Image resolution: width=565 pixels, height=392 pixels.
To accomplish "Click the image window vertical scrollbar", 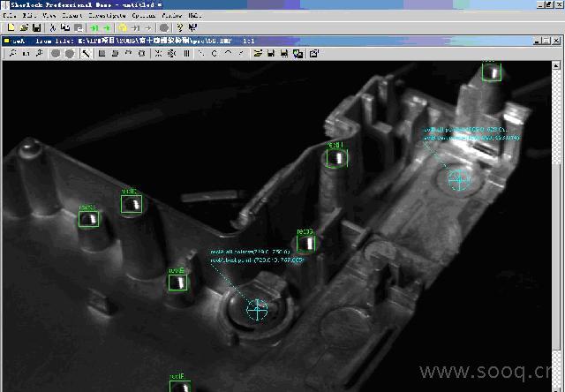I will click(x=557, y=221).
